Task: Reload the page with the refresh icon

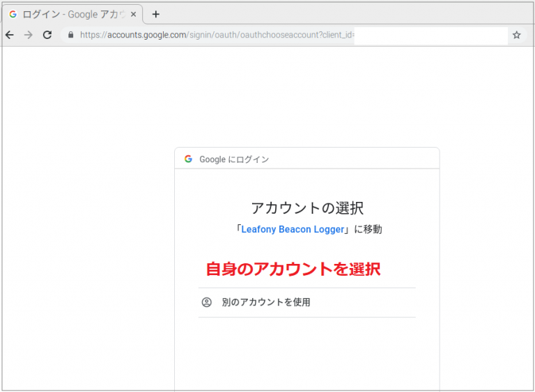Action: (47, 35)
